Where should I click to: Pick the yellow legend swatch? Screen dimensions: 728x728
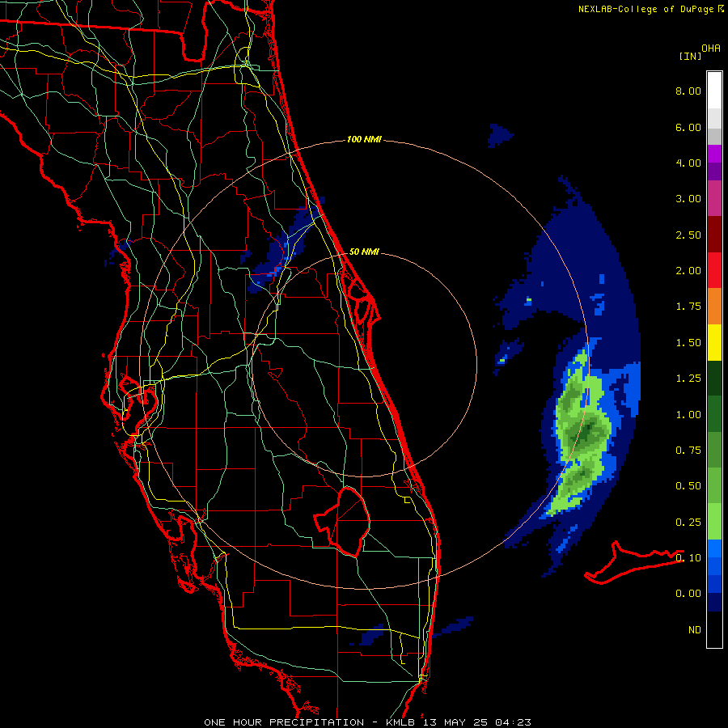tap(714, 343)
